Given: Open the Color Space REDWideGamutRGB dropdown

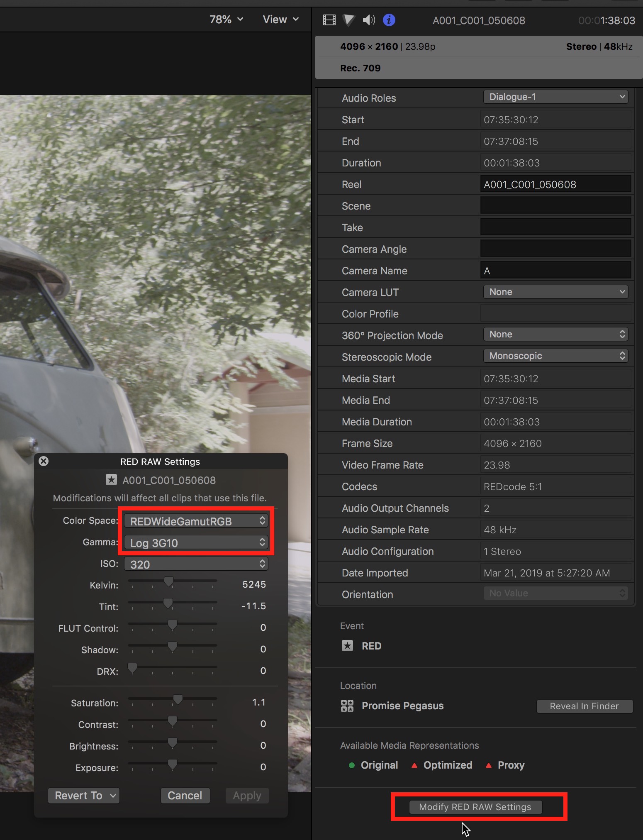Looking at the screenshot, I should [x=196, y=521].
